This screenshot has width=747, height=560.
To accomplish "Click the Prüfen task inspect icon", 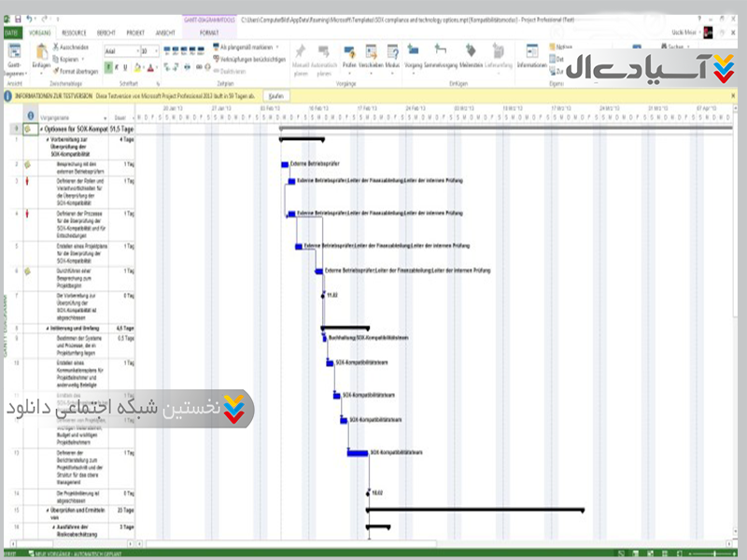I will click(348, 56).
